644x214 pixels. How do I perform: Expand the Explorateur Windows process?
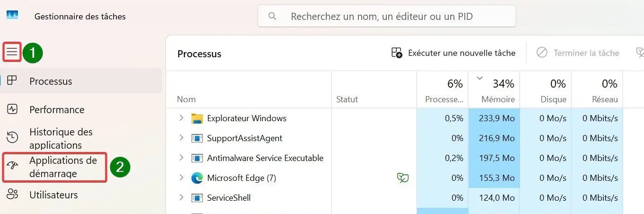click(x=181, y=118)
